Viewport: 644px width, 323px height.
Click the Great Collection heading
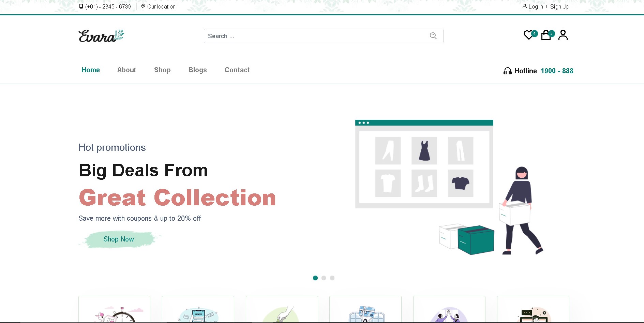click(x=177, y=198)
